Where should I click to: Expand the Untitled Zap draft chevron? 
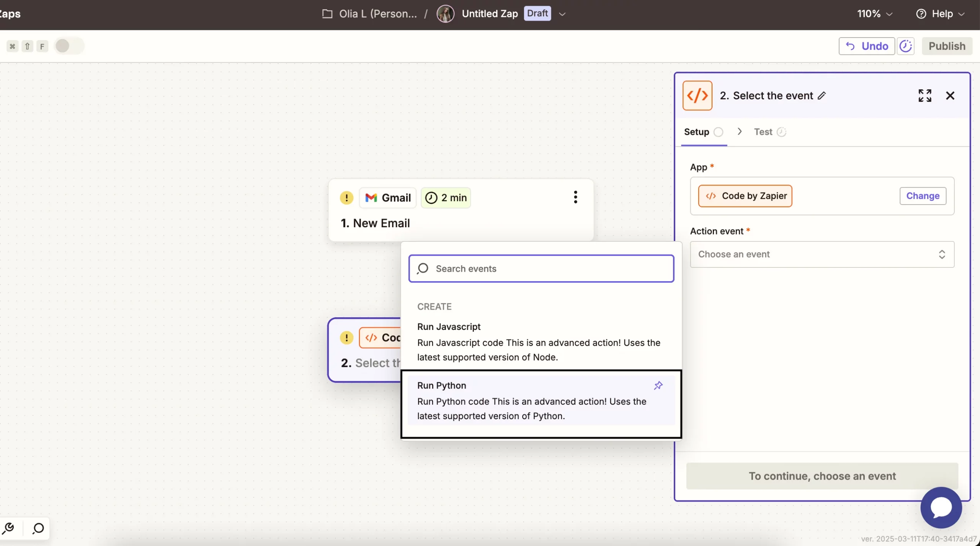click(x=562, y=14)
